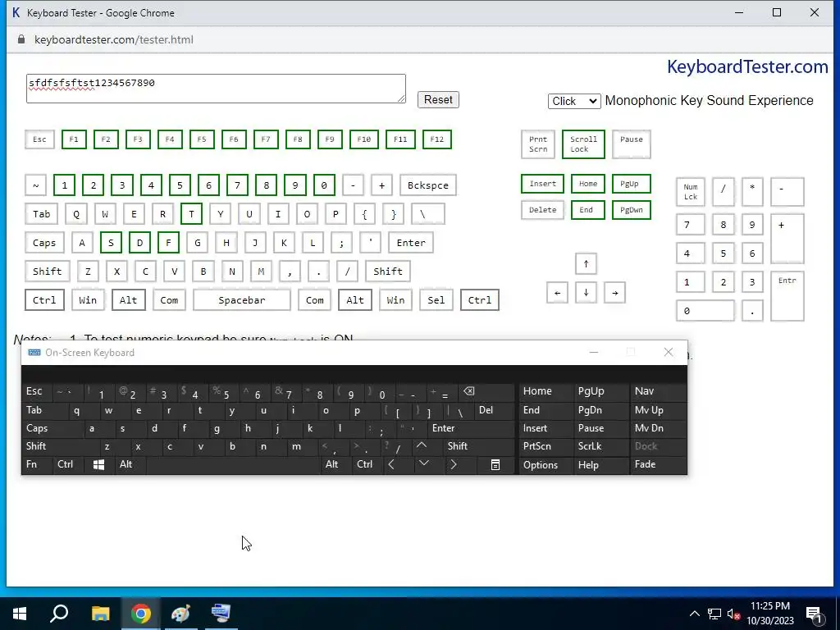840x630 pixels.
Task: Open File Explorer from the taskbar
Action: [x=100, y=614]
